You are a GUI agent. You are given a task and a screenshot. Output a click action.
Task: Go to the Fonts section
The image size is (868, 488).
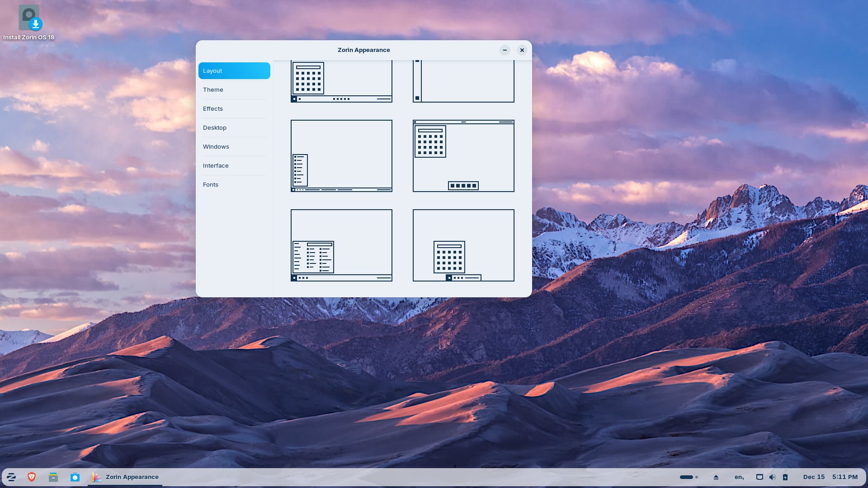(211, 184)
